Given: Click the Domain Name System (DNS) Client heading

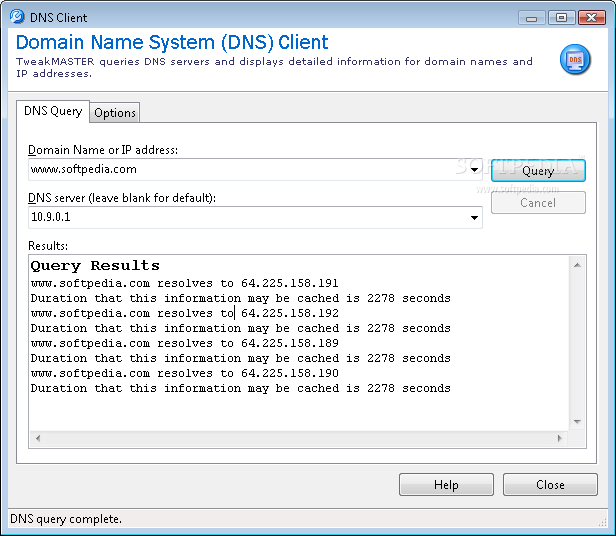Looking at the screenshot, I should click(x=172, y=42).
